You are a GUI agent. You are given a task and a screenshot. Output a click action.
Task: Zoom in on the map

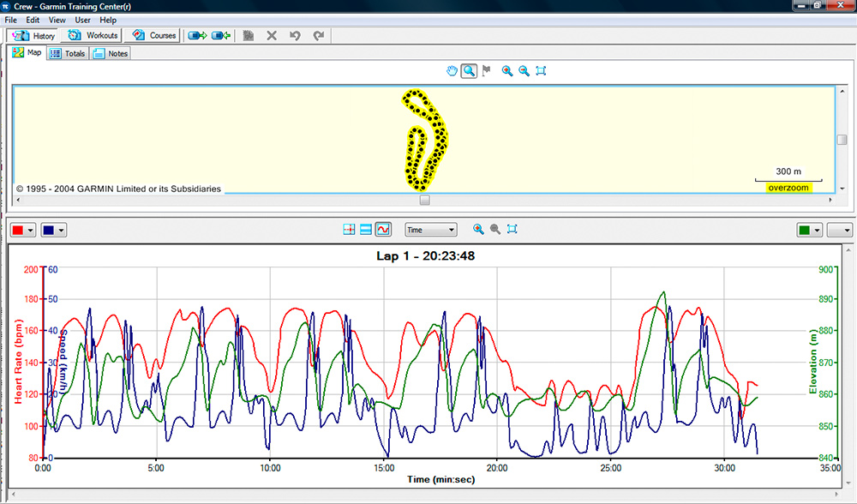click(x=507, y=70)
